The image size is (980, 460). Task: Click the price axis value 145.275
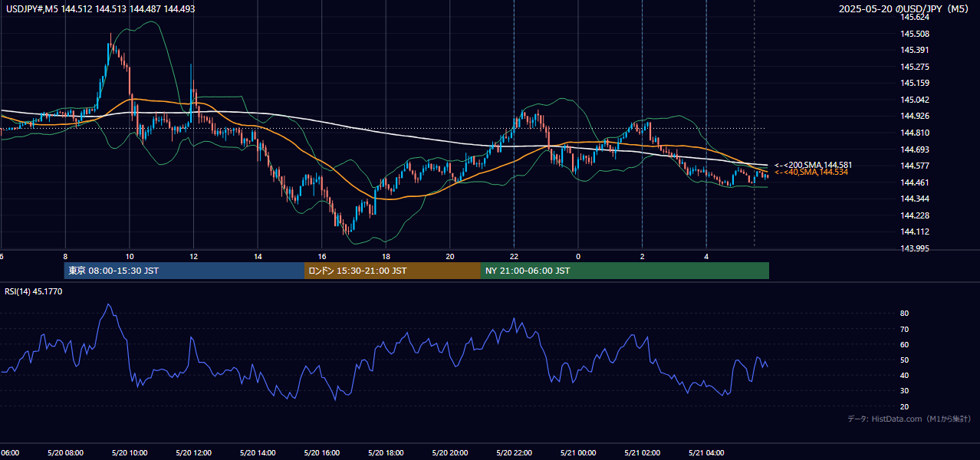click(x=916, y=67)
